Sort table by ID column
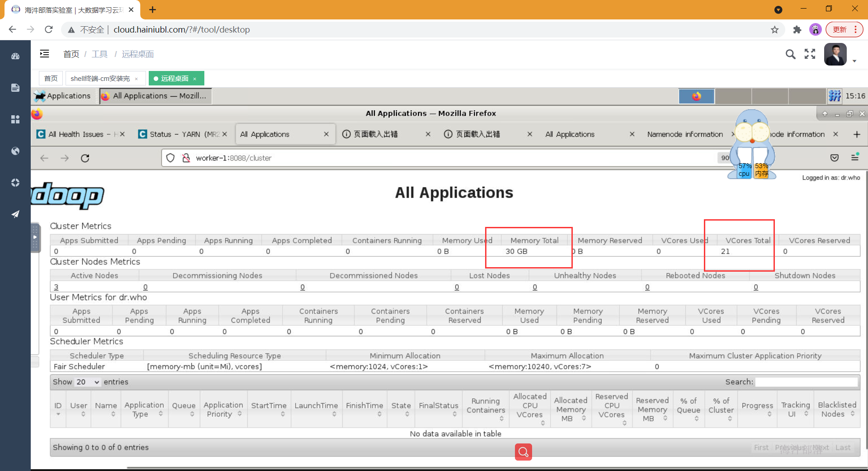The height and width of the screenshot is (471, 868). [x=58, y=409]
